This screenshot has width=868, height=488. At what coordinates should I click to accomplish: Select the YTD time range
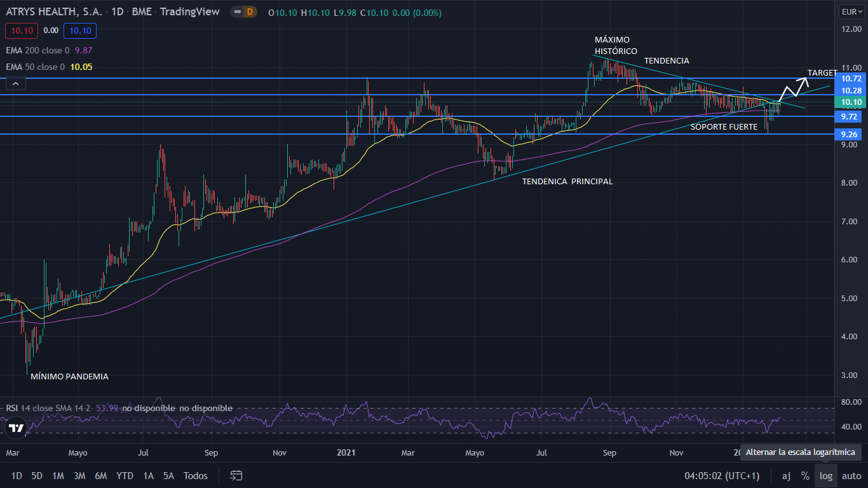(x=125, y=475)
